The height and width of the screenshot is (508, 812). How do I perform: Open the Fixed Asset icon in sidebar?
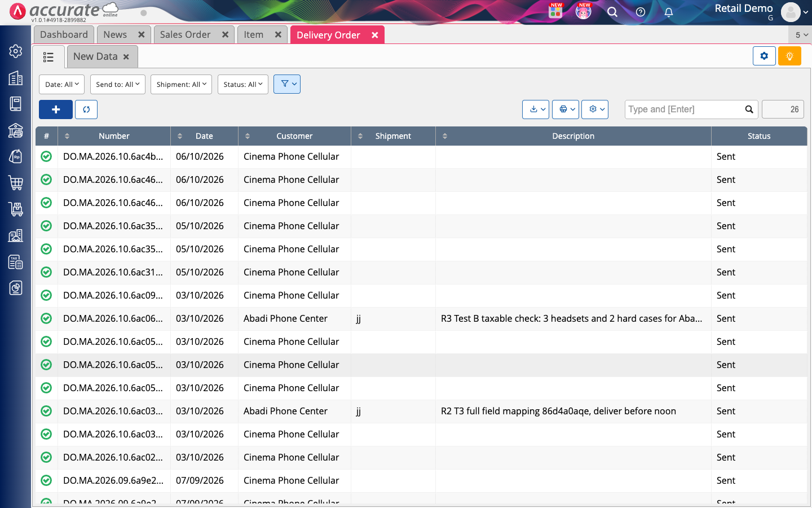pos(16,235)
